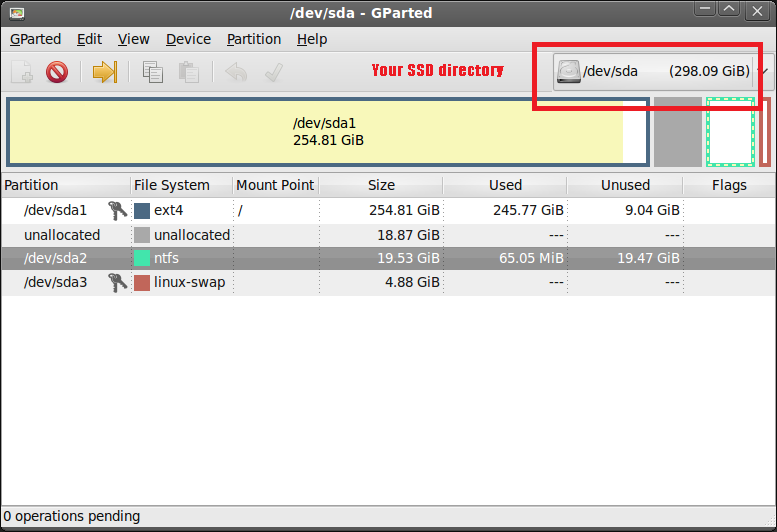Screen dimensions: 777x532
Task: Click the Paste partition icon
Action: pos(189,72)
